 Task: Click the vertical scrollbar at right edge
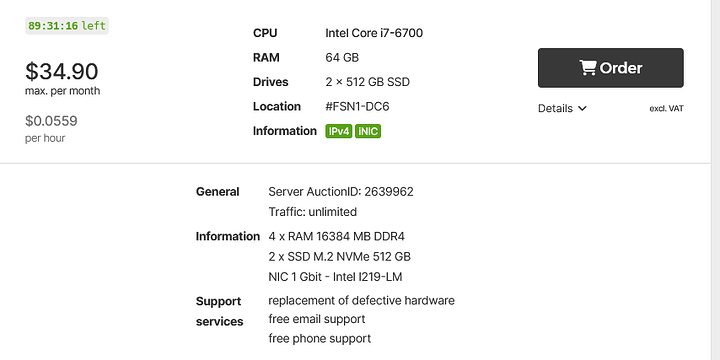pos(715,180)
